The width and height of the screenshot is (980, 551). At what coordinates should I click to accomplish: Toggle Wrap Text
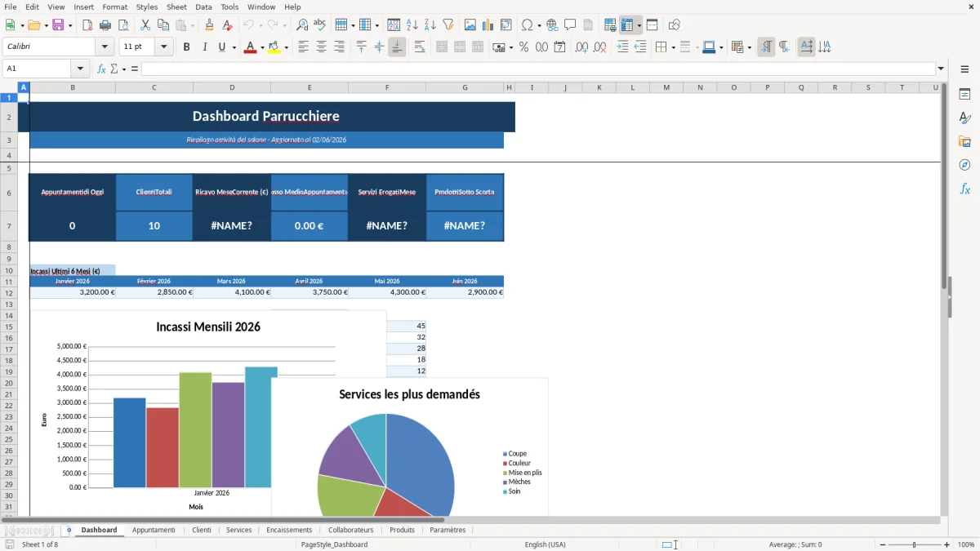coord(420,47)
